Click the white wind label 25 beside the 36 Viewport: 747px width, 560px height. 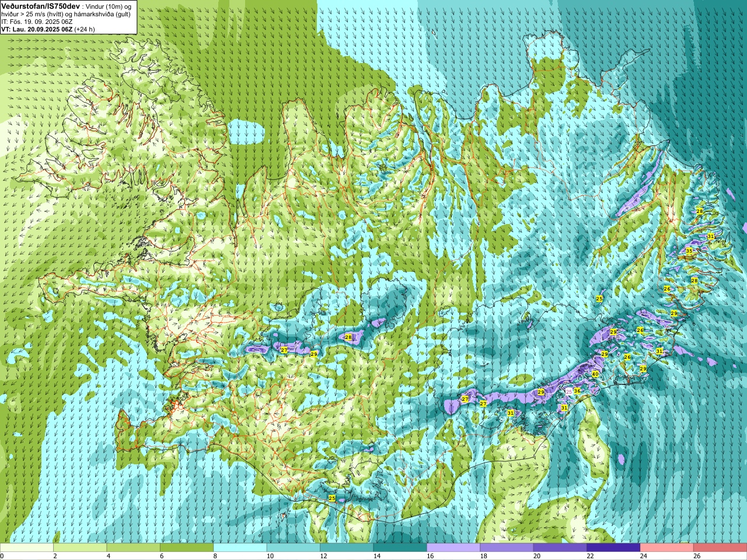click(x=569, y=391)
